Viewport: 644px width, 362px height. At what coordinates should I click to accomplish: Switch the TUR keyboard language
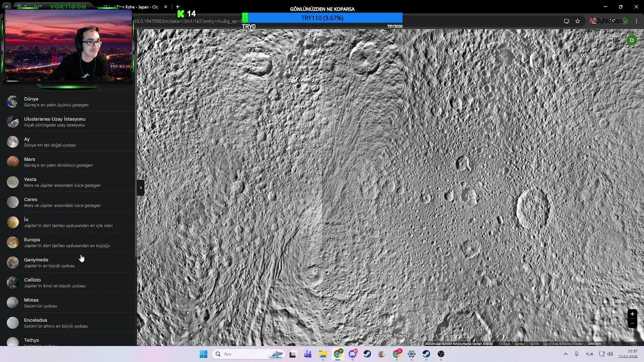[589, 354]
